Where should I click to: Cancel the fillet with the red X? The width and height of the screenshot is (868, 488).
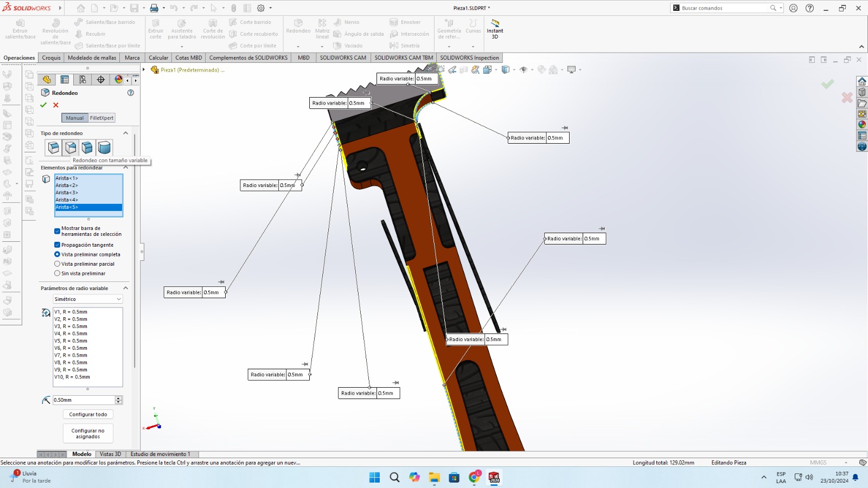click(56, 105)
